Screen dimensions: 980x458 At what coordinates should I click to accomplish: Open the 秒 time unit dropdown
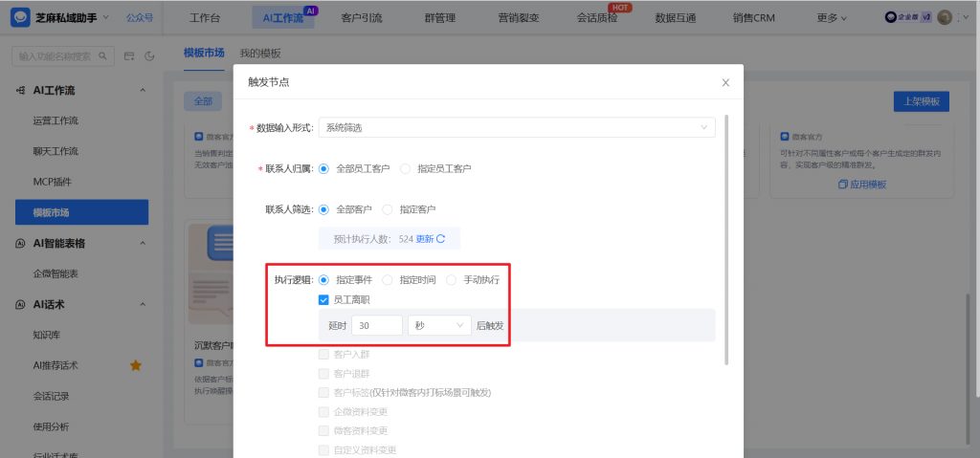point(439,325)
